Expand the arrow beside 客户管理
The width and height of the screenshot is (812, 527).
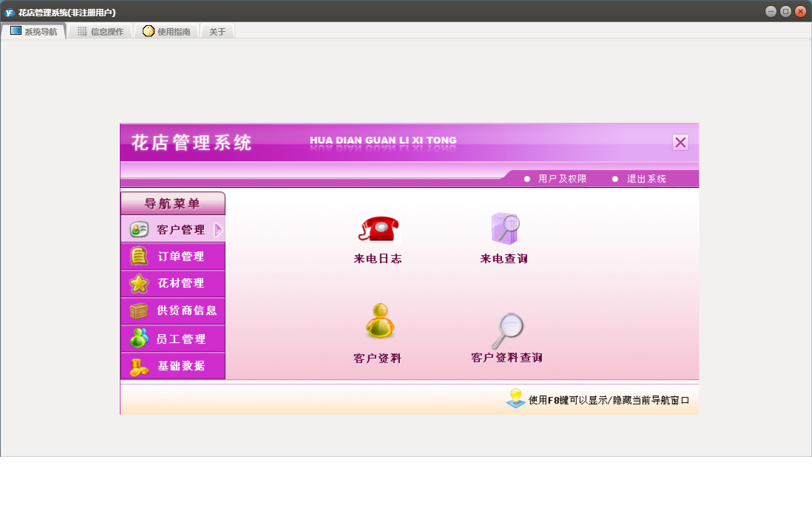point(218,230)
